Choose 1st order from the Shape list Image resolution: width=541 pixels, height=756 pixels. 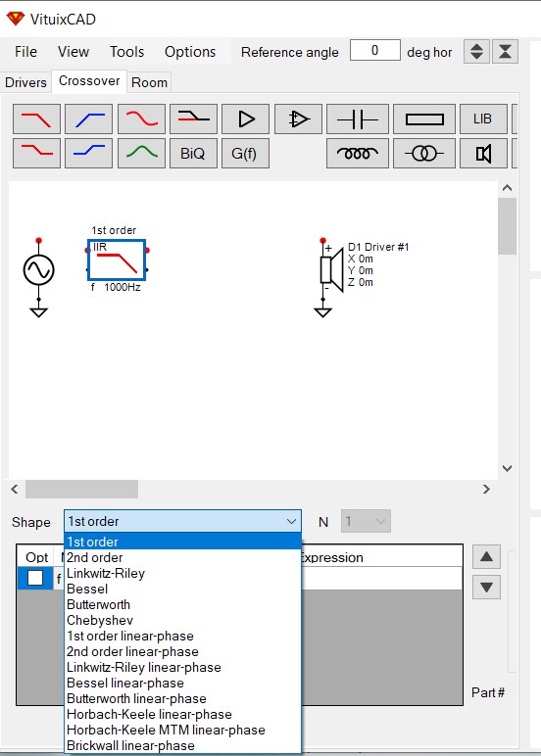click(183, 542)
